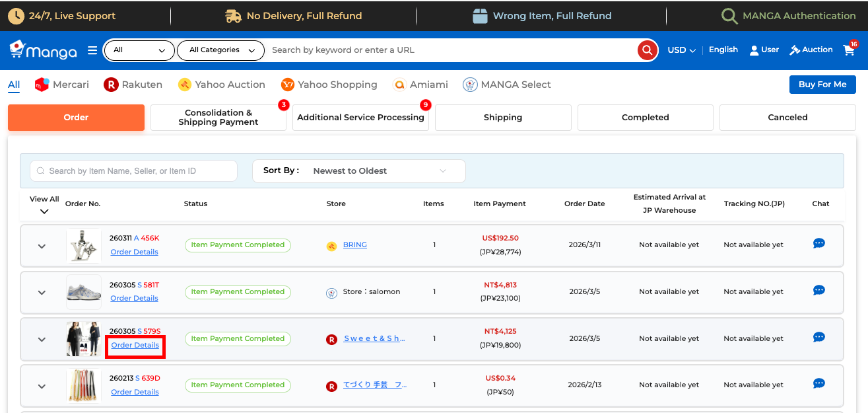Open the All Categories dropdown
Image resolution: width=868 pixels, height=413 pixels.
click(220, 50)
